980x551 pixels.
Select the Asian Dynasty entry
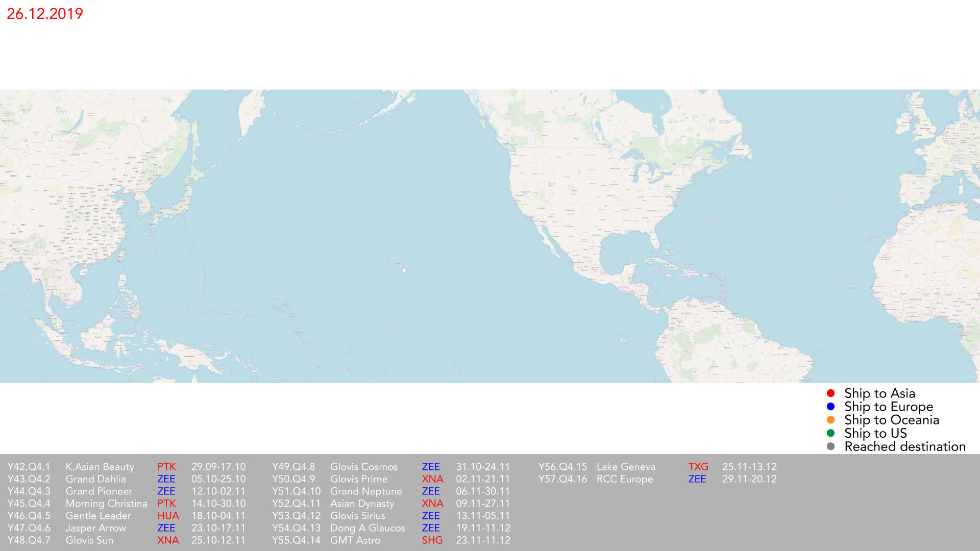click(x=362, y=504)
